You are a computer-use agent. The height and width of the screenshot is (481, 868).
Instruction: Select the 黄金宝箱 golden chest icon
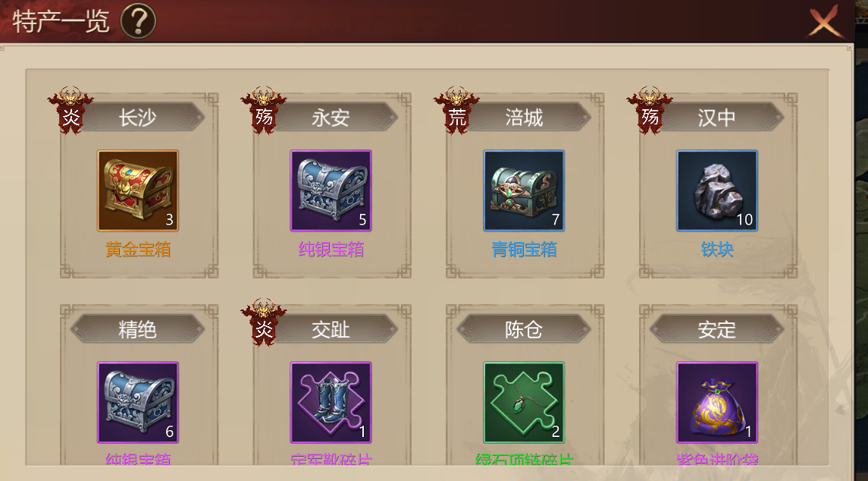pyautogui.click(x=138, y=190)
